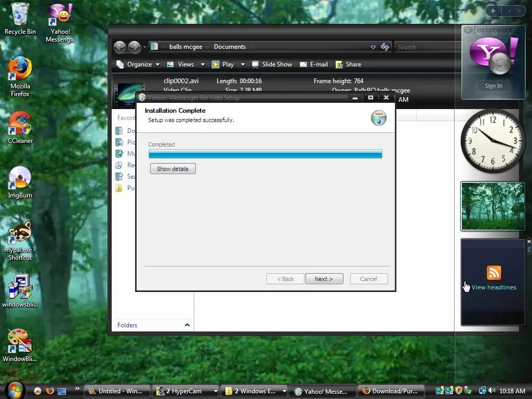Viewport: 532px width, 399px height.
Task: Open the Play dropdown arrow
Action: [x=243, y=64]
